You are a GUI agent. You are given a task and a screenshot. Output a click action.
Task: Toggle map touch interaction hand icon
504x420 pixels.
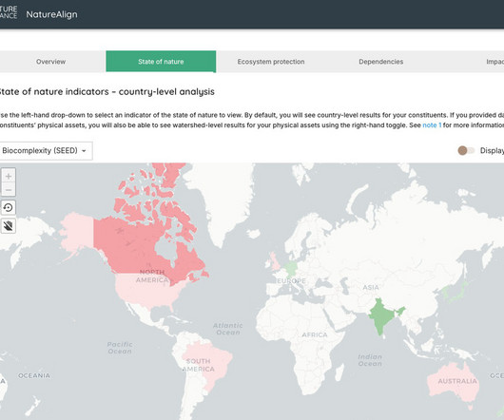click(x=9, y=226)
